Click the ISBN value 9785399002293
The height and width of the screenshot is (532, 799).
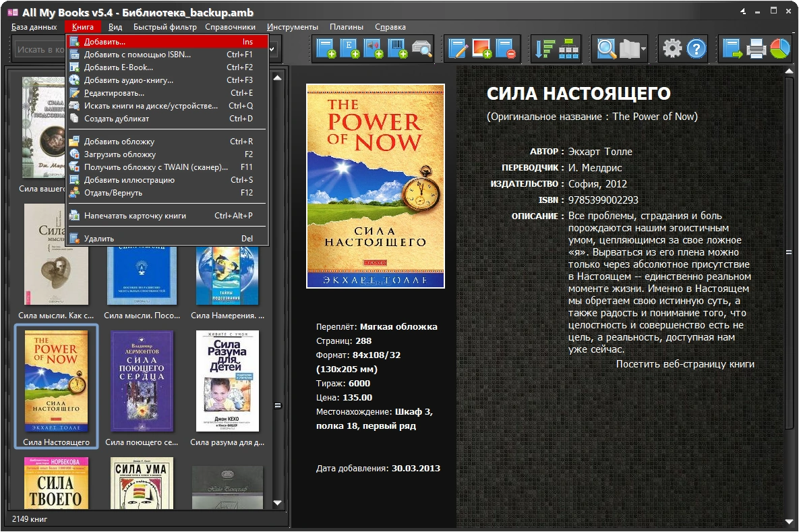(603, 200)
